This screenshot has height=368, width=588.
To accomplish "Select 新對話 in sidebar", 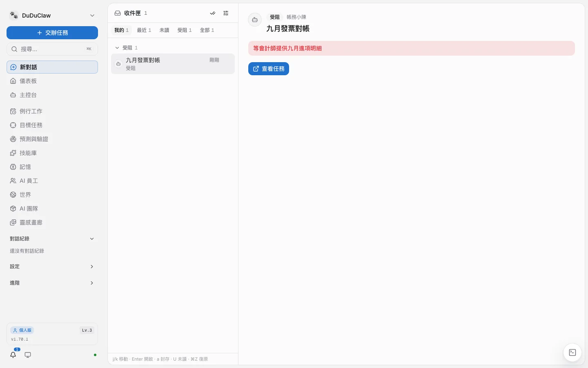I will (52, 67).
